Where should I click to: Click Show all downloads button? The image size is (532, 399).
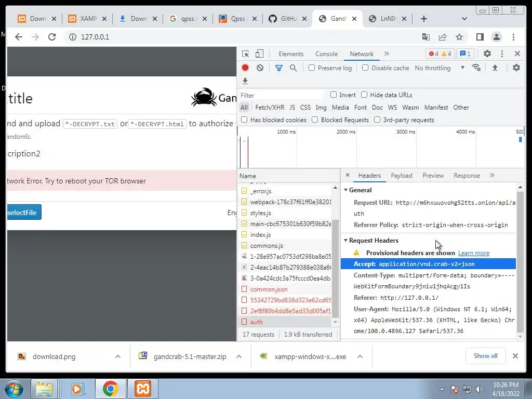click(x=486, y=355)
